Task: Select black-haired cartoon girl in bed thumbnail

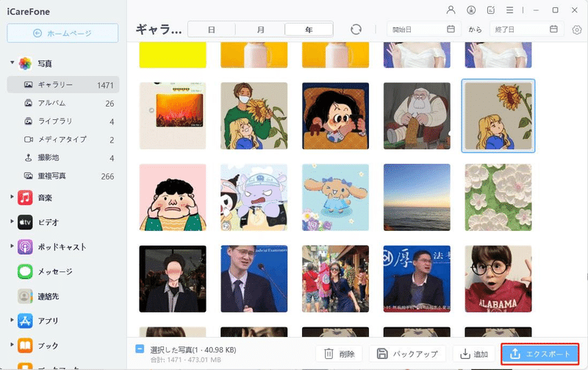Action: tap(335, 115)
